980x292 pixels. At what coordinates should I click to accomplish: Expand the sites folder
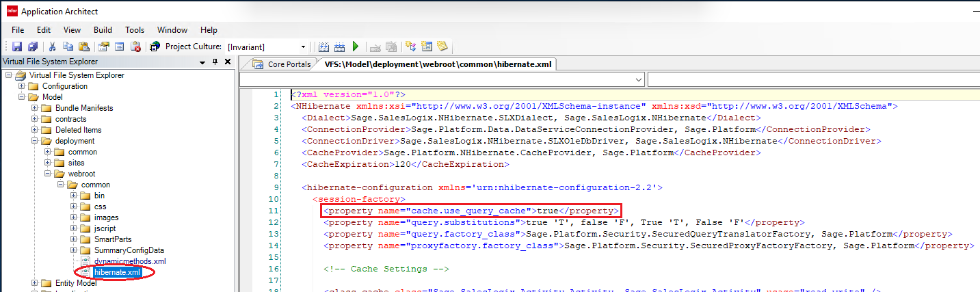(47, 163)
